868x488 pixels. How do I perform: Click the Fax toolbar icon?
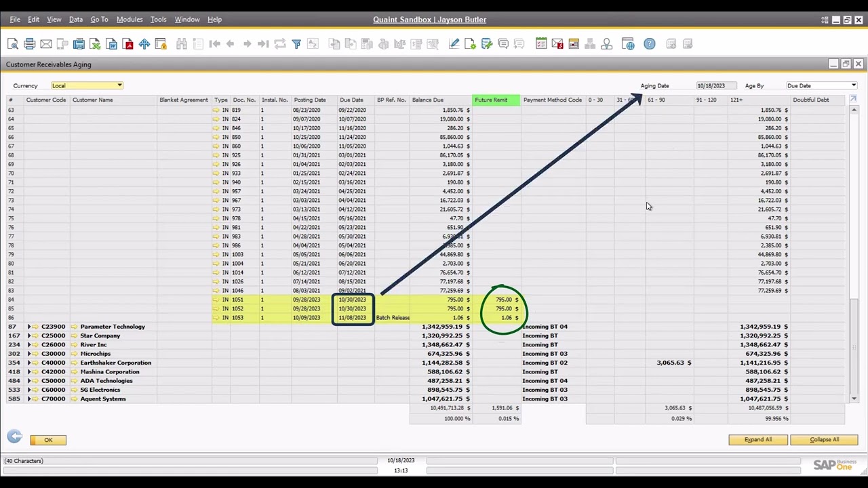[79, 44]
